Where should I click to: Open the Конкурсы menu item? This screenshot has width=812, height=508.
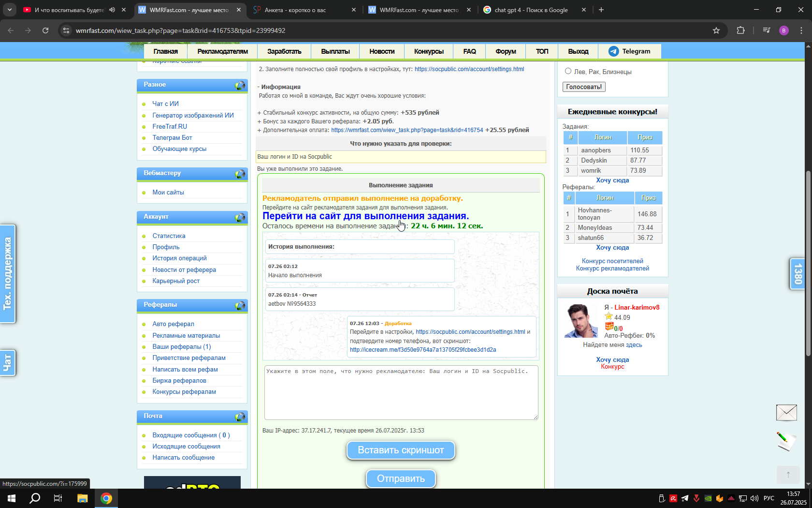coord(429,51)
